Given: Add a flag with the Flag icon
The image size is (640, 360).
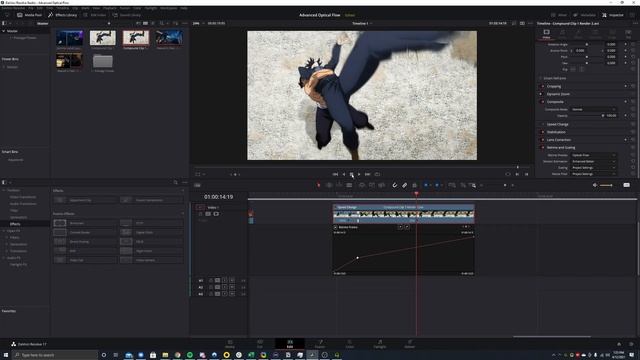Looking at the screenshot, I should pyautogui.click(x=426, y=185).
